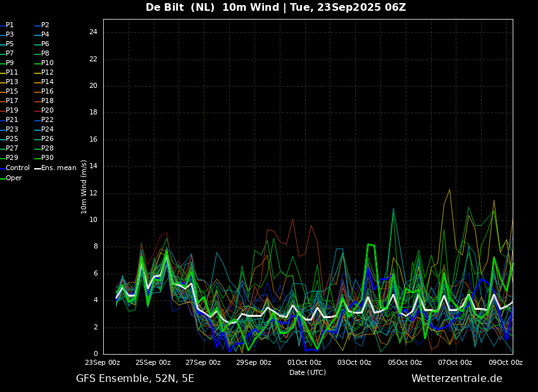
Task: Click the 23Sep 00z x-axis label
Action: pos(103,362)
